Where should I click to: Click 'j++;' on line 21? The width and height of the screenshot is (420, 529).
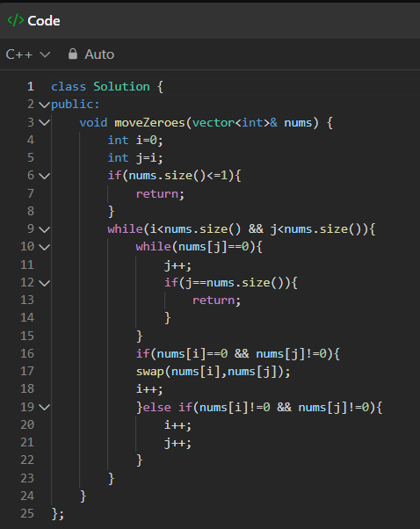point(177,443)
